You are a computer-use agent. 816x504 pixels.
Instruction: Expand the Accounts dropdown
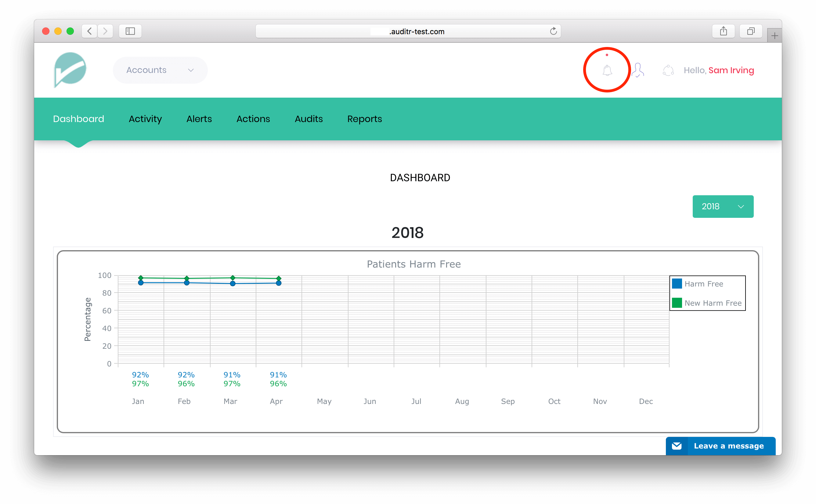[160, 70]
